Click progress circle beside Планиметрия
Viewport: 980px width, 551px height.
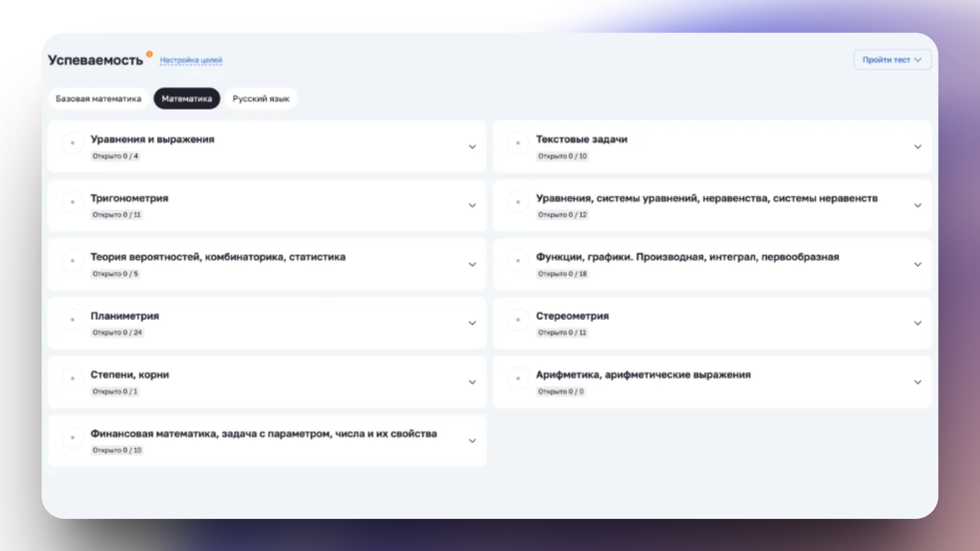tap(72, 320)
